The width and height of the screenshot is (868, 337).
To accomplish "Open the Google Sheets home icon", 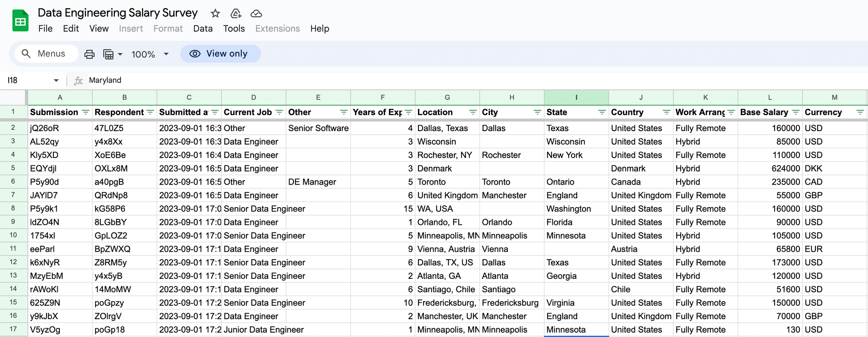I will click(x=20, y=20).
